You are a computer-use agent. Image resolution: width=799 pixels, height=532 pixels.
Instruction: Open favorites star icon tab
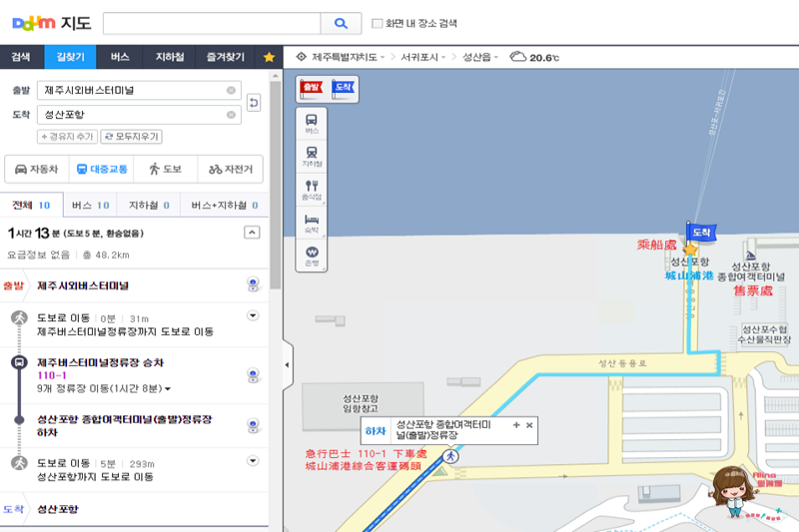(x=269, y=57)
